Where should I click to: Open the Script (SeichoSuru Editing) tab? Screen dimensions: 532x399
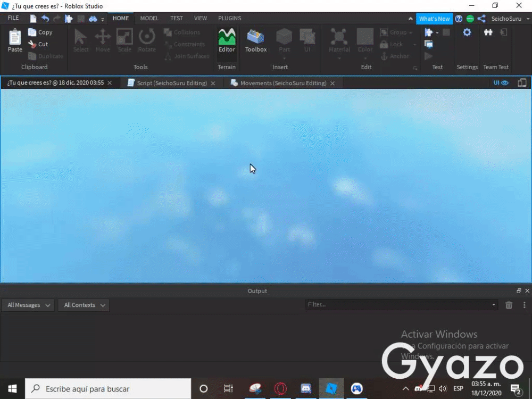(172, 83)
